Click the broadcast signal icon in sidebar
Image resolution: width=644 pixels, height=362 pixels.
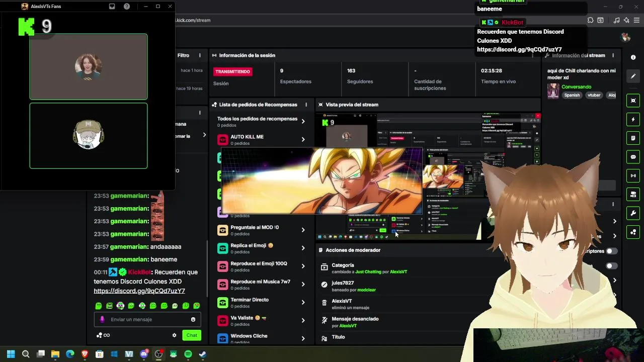click(633, 175)
